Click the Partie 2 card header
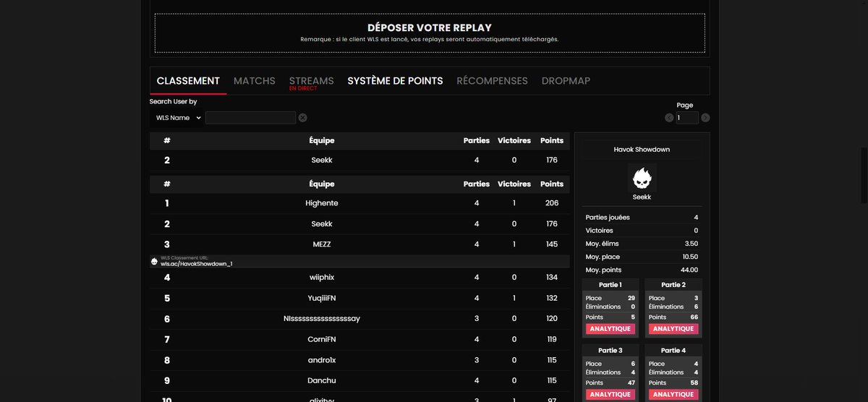Viewport: 868px width, 402px height. point(673,285)
